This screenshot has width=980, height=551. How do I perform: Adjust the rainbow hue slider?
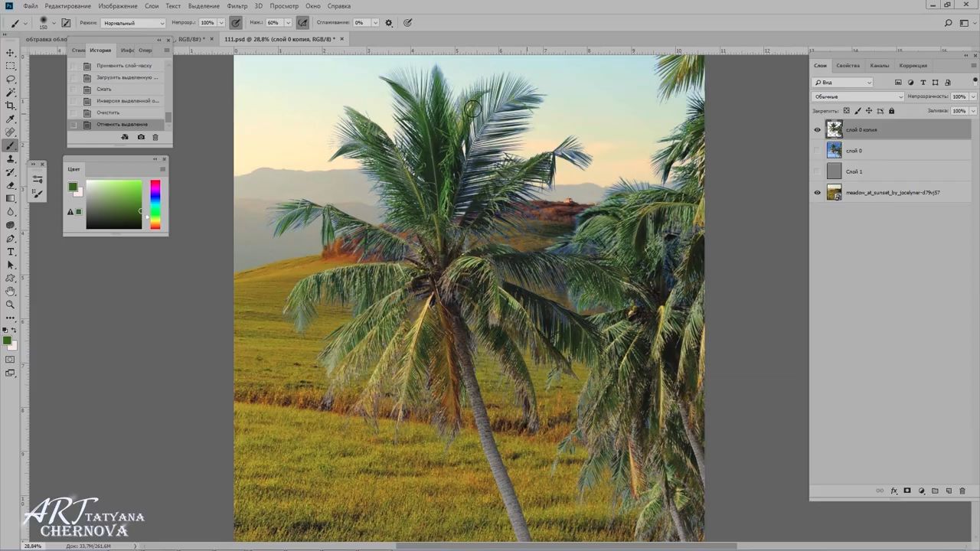coord(155,204)
